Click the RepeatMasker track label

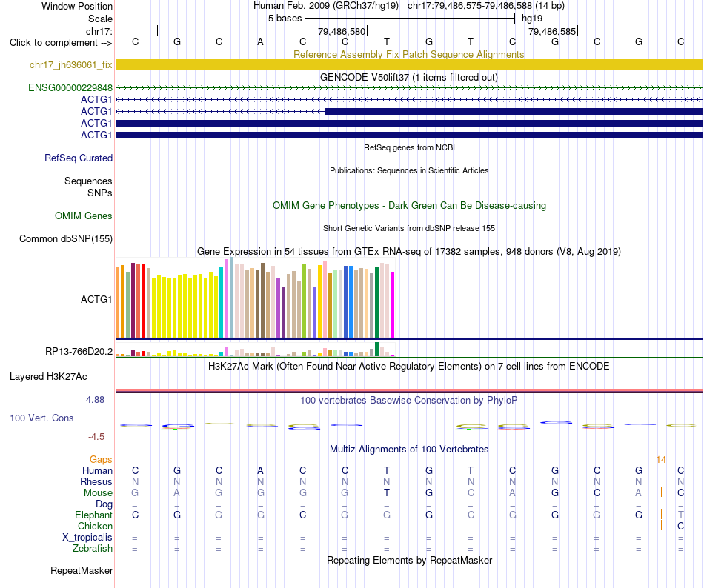click(82, 570)
